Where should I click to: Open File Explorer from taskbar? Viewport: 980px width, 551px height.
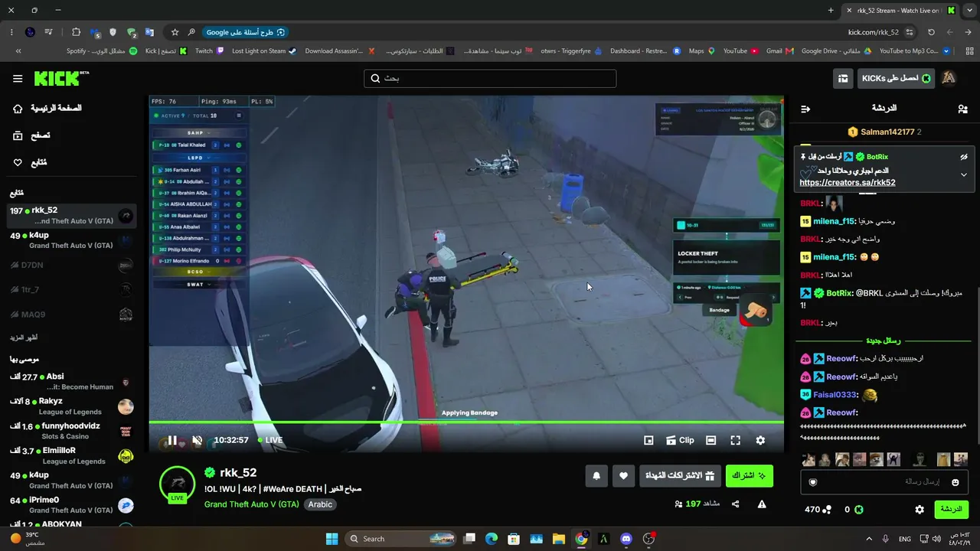[x=558, y=539]
